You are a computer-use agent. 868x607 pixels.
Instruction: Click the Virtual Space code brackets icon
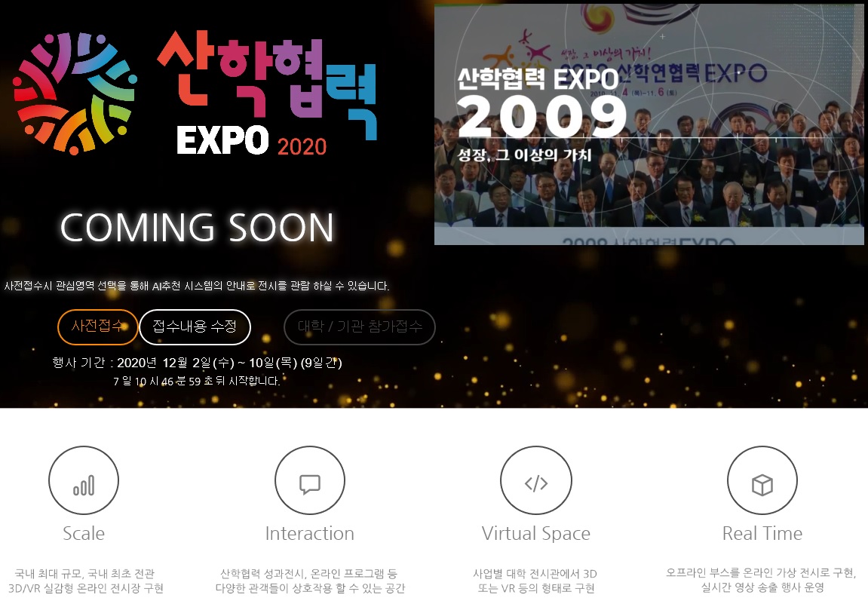(536, 480)
